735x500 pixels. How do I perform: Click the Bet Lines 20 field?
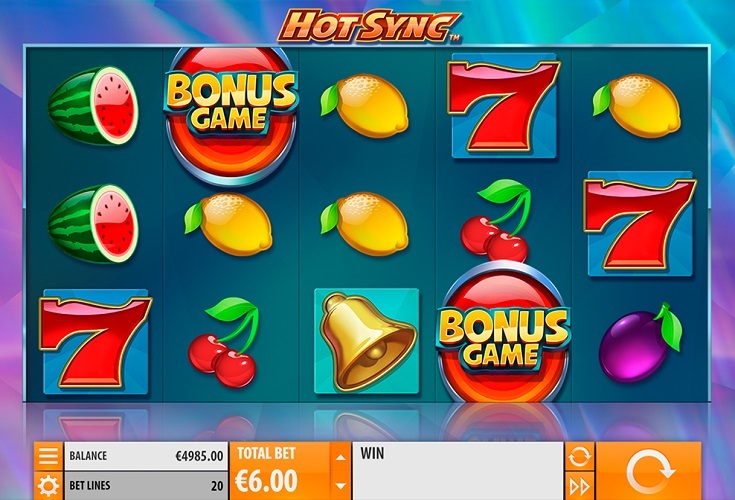pos(146,486)
